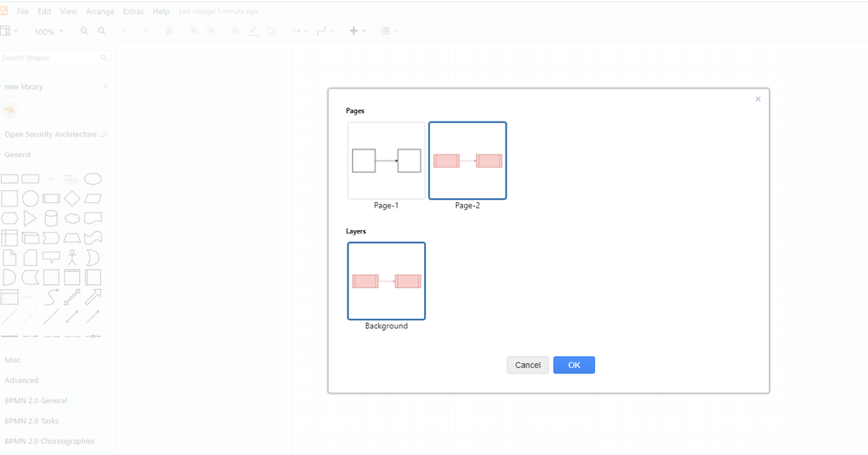This screenshot has width=868, height=455.
Task: Select the Triangle shape in General
Action: pos(30,218)
